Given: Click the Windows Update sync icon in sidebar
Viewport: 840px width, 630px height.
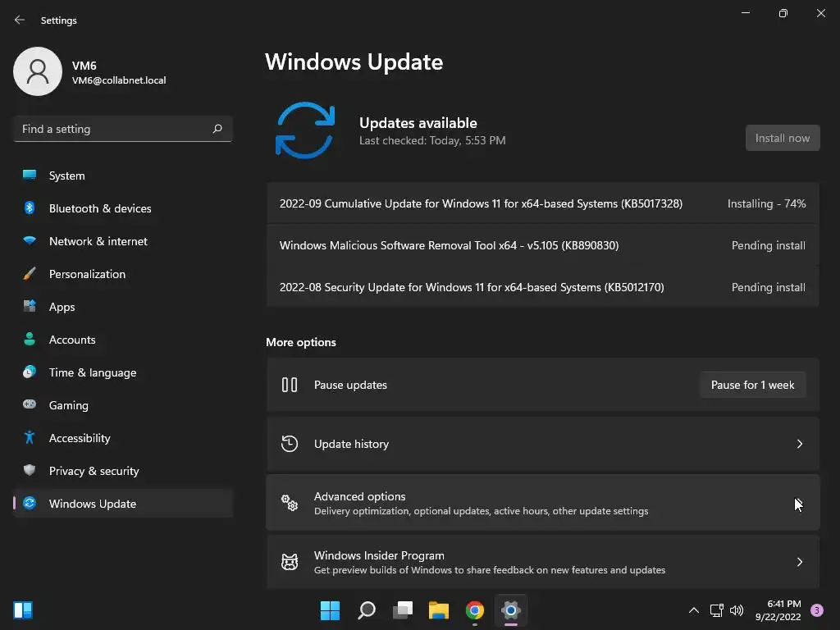Looking at the screenshot, I should (x=30, y=503).
